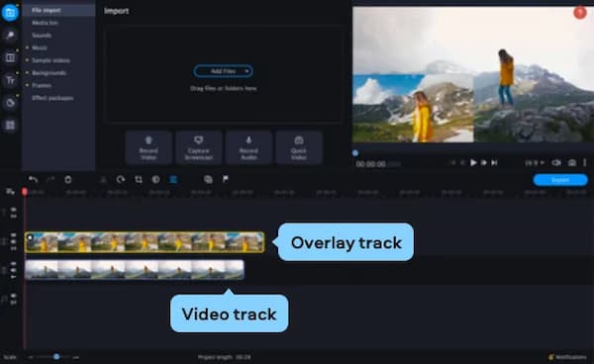594x364 pixels.
Task: Click the red playhead marker on the ruler
Action: coord(25,192)
